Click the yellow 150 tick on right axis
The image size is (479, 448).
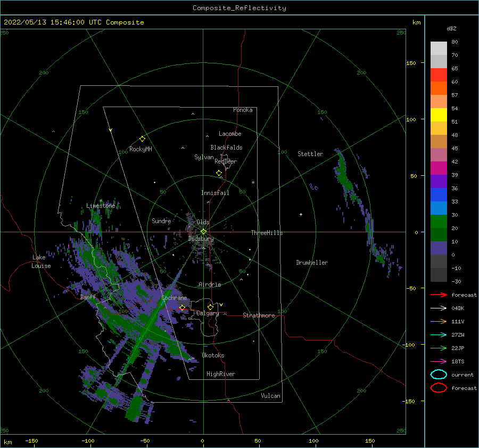coord(411,63)
